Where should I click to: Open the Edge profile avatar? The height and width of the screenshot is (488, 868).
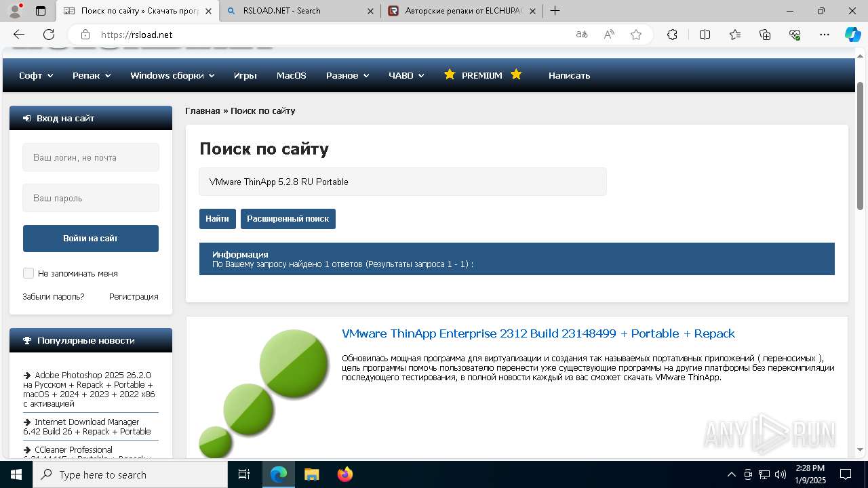coord(15,11)
